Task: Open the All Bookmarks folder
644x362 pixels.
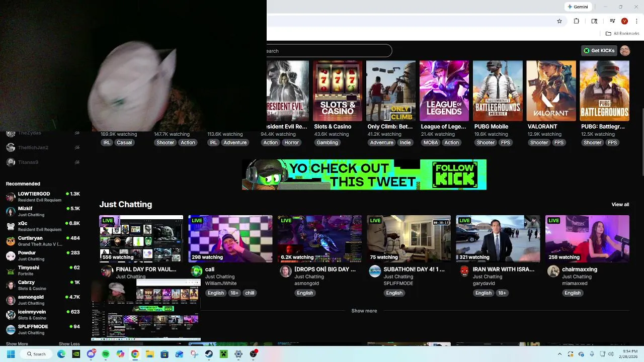Action: (x=622, y=34)
